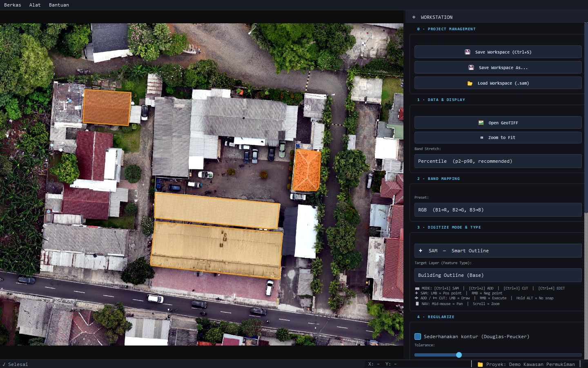Select the large lower tan roof polygon

pos(216,249)
